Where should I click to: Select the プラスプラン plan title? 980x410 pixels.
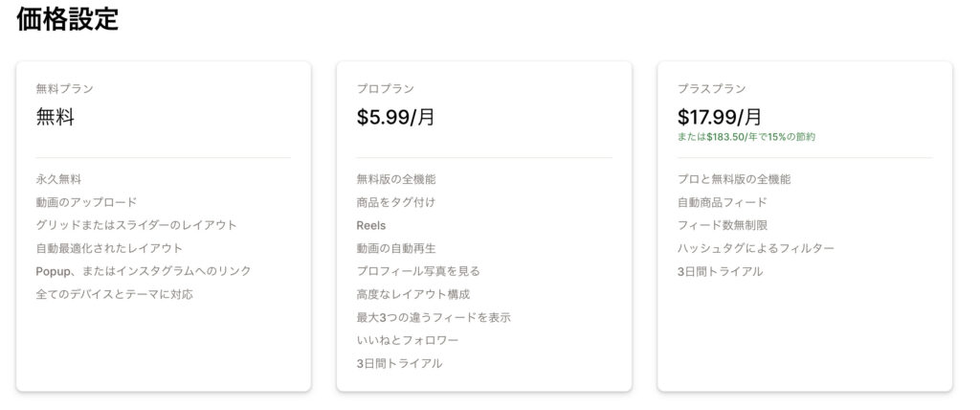(712, 89)
